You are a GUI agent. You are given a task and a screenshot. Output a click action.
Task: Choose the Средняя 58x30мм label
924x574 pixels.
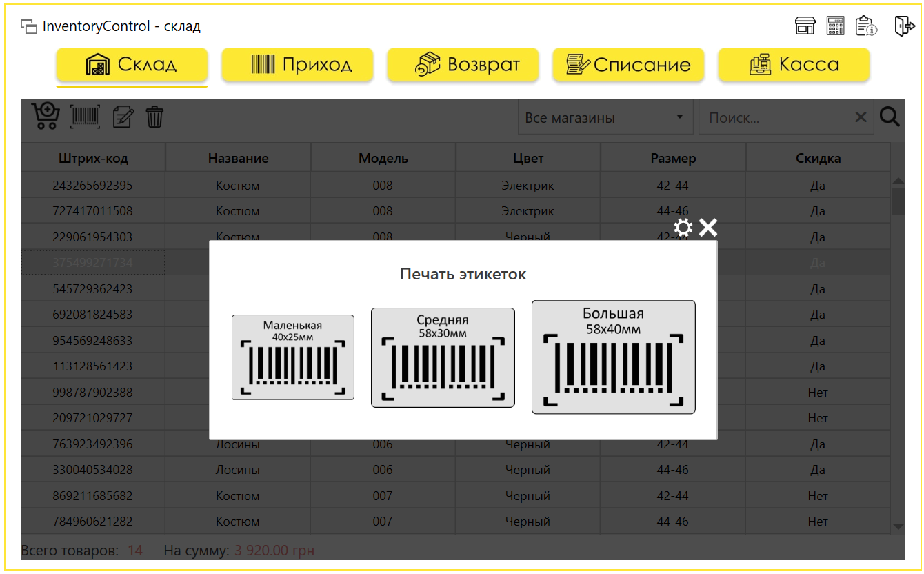tap(443, 357)
